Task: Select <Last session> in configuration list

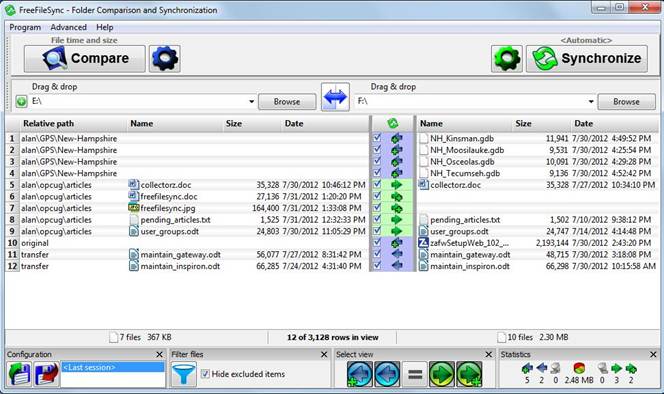Action: coord(113,367)
